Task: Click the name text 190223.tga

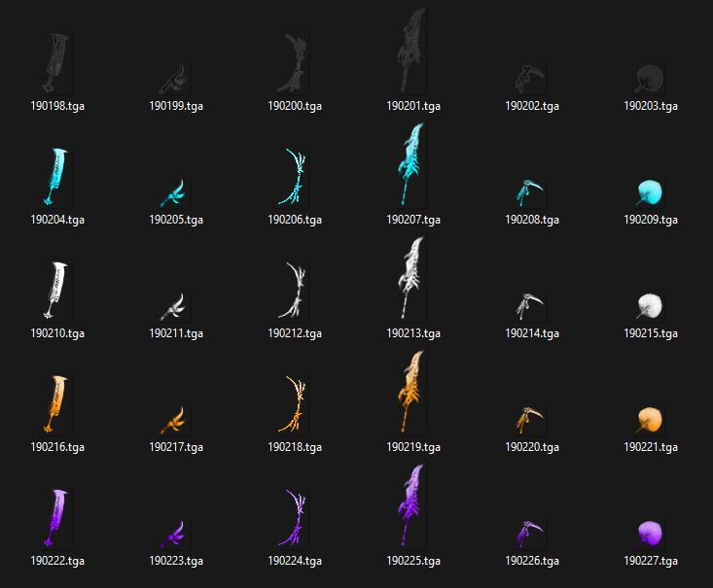Action: click(176, 561)
